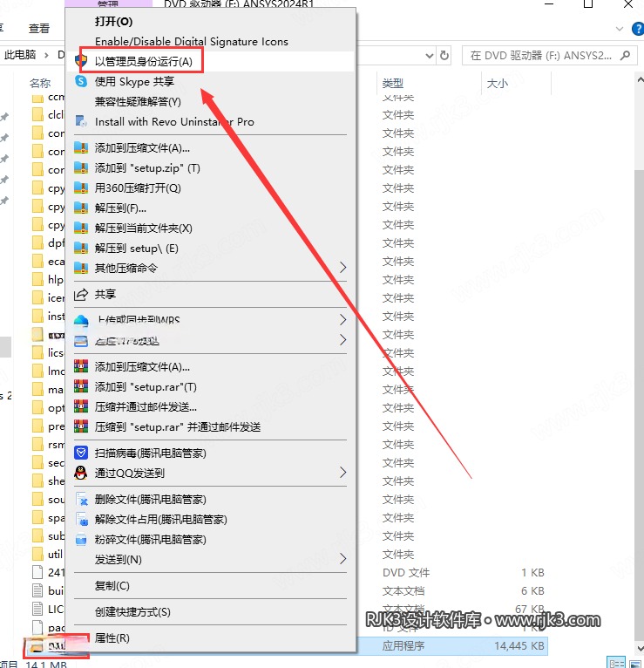Click the Revo Uninstaller Pro icon

pyautogui.click(x=81, y=121)
